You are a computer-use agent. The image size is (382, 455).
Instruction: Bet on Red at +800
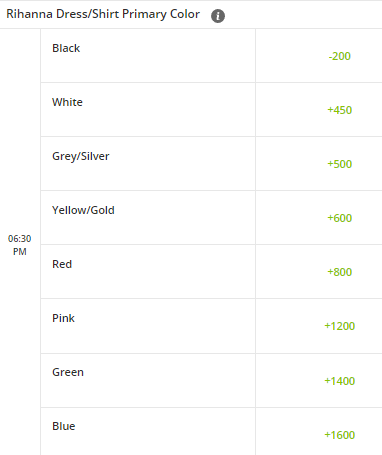tap(339, 272)
